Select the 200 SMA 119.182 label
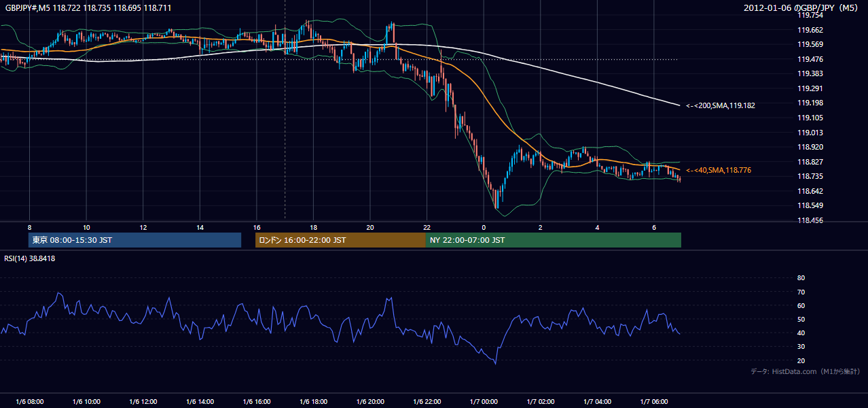Viewport: 868px width, 408px height. point(720,105)
